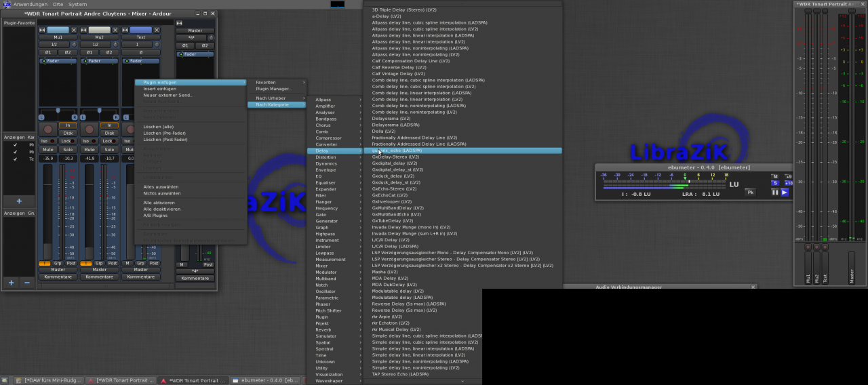Uncheck the first strip visibility checkbox
Screen dimensions: 868x385
pos(16,144)
